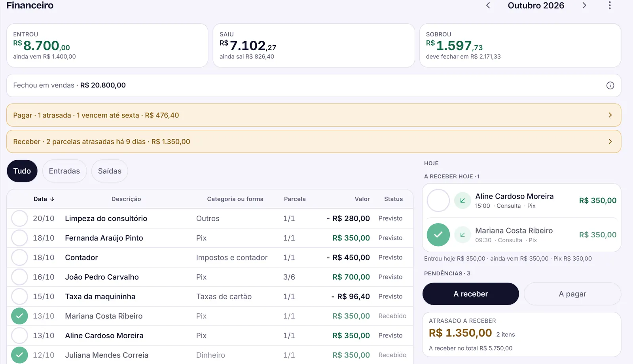This screenshot has height=364, width=633.
Task: Go to previous month arrow
Action: [488, 6]
